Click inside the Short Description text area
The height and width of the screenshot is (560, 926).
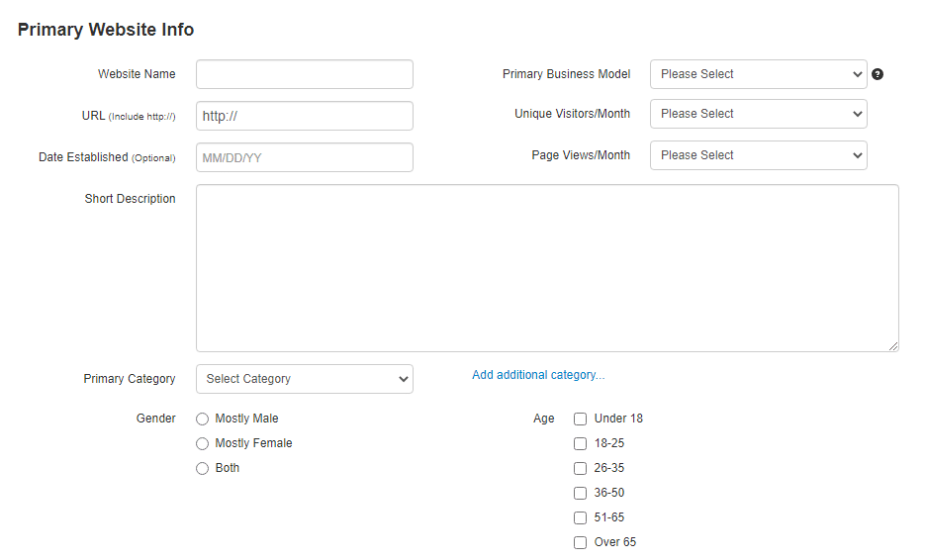pos(547,268)
